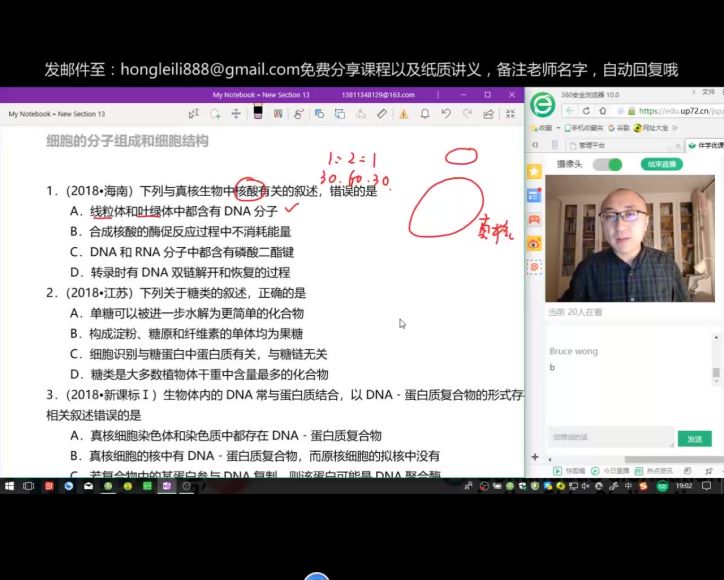Click the ink-to-shape tool in OneNote

pos(298,114)
